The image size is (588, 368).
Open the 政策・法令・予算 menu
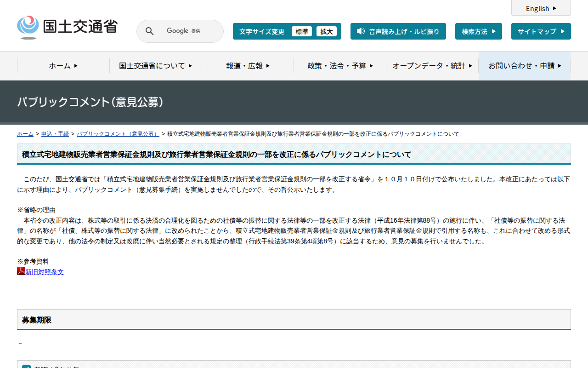point(340,66)
